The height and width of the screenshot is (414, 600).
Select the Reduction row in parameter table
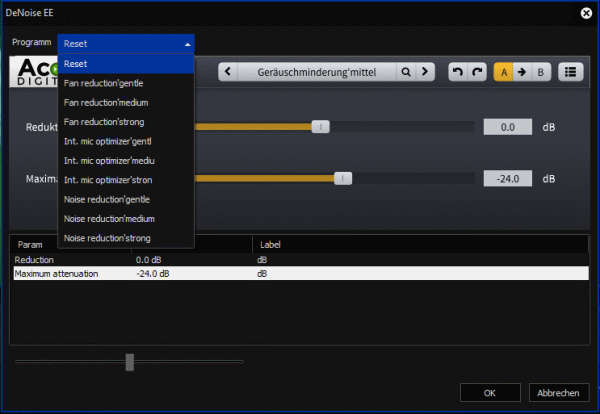301,260
